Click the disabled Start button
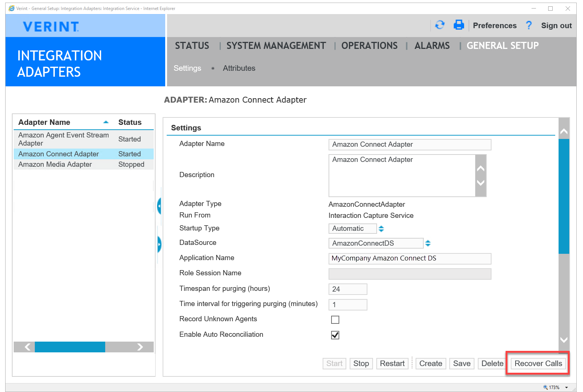Viewport: 583px width, 392px height. (x=334, y=363)
